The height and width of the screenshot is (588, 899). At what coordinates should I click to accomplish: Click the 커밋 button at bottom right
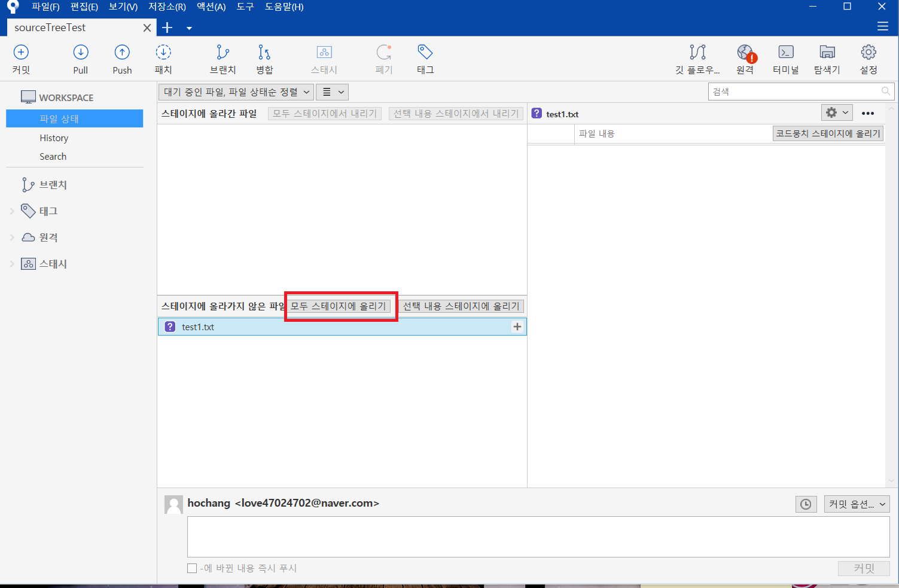(864, 568)
